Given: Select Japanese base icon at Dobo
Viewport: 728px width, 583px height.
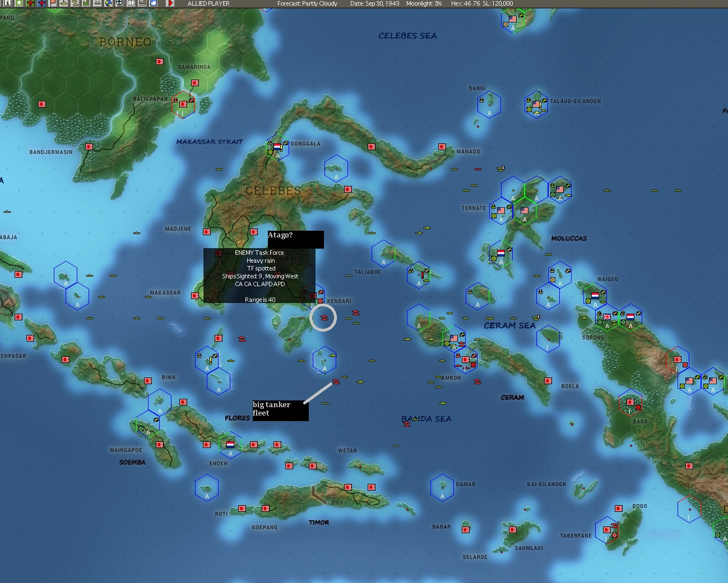Looking at the screenshot, I should [x=619, y=509].
